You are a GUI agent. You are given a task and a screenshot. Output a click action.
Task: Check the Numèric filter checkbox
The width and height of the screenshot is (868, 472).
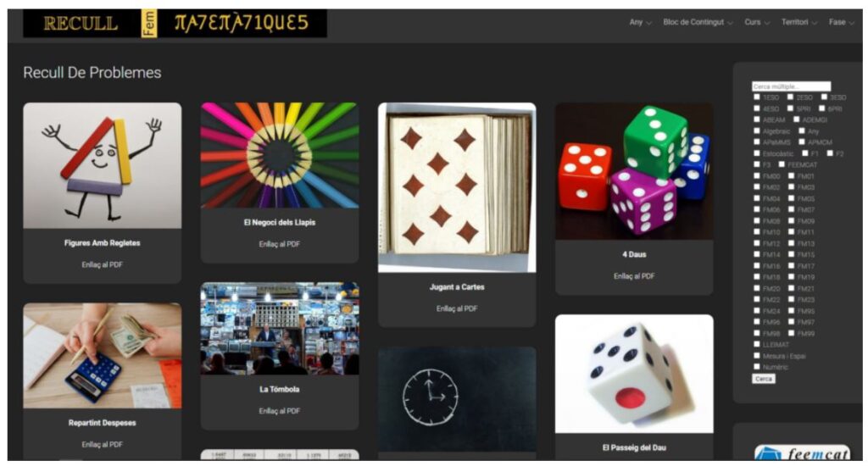click(x=757, y=366)
